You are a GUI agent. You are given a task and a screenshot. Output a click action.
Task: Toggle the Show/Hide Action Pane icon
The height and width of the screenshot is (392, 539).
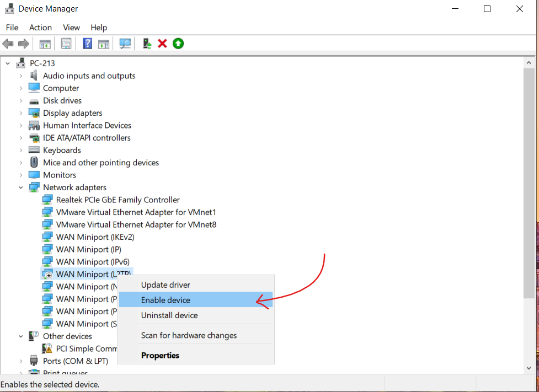point(103,44)
